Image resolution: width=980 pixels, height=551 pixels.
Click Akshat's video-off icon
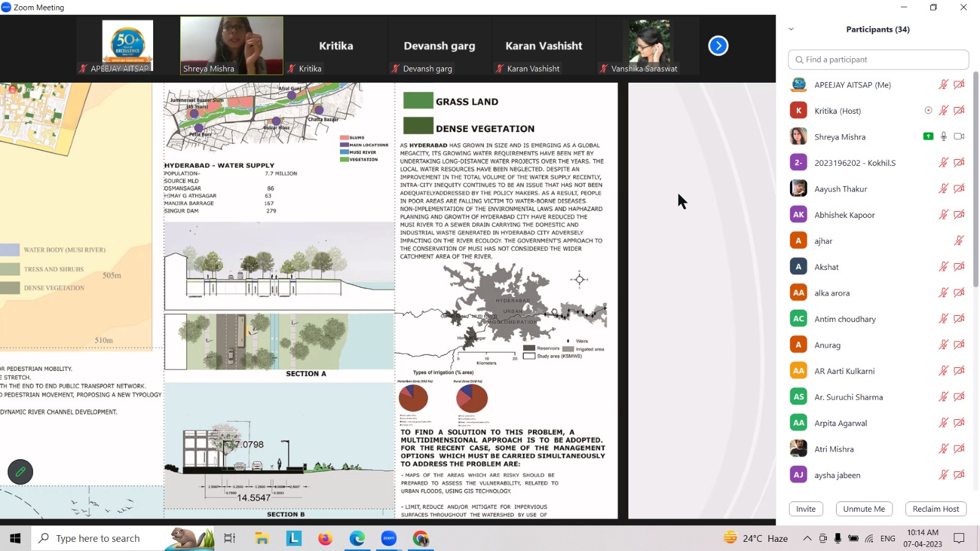click(959, 267)
